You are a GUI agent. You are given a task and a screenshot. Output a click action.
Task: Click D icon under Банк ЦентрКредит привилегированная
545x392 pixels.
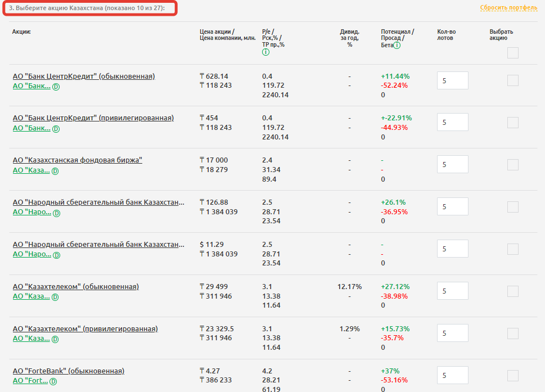coord(56,129)
